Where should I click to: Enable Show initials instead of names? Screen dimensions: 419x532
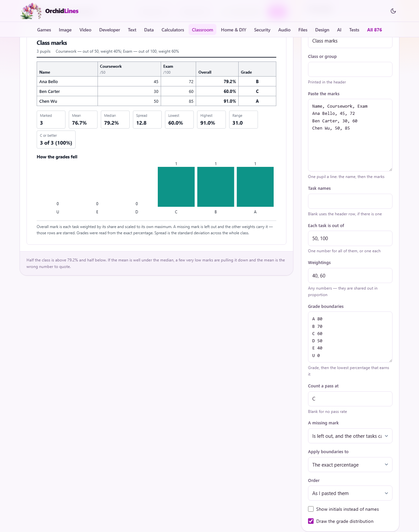(x=311, y=509)
